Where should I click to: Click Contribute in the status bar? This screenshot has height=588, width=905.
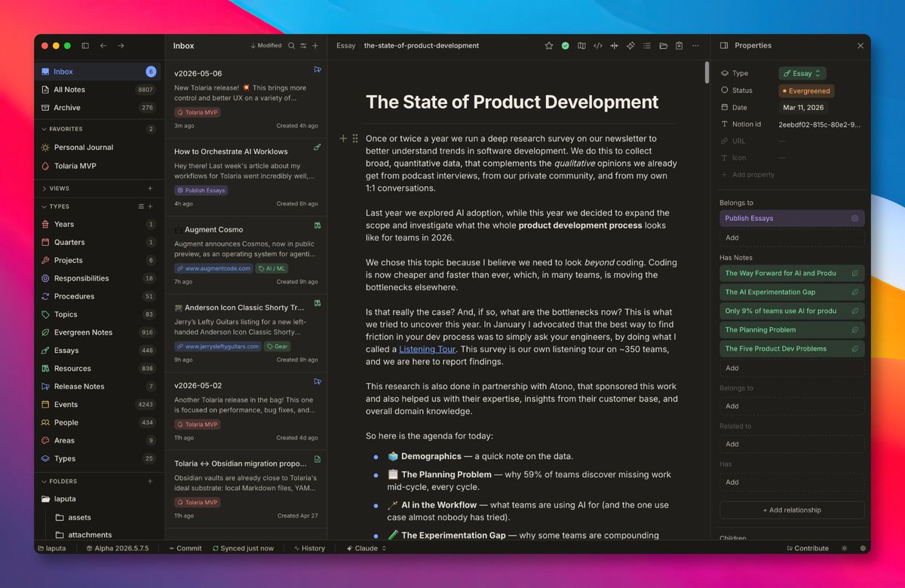[807, 548]
